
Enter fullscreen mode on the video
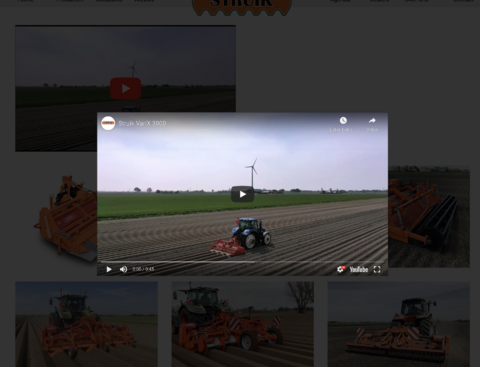[x=377, y=269]
